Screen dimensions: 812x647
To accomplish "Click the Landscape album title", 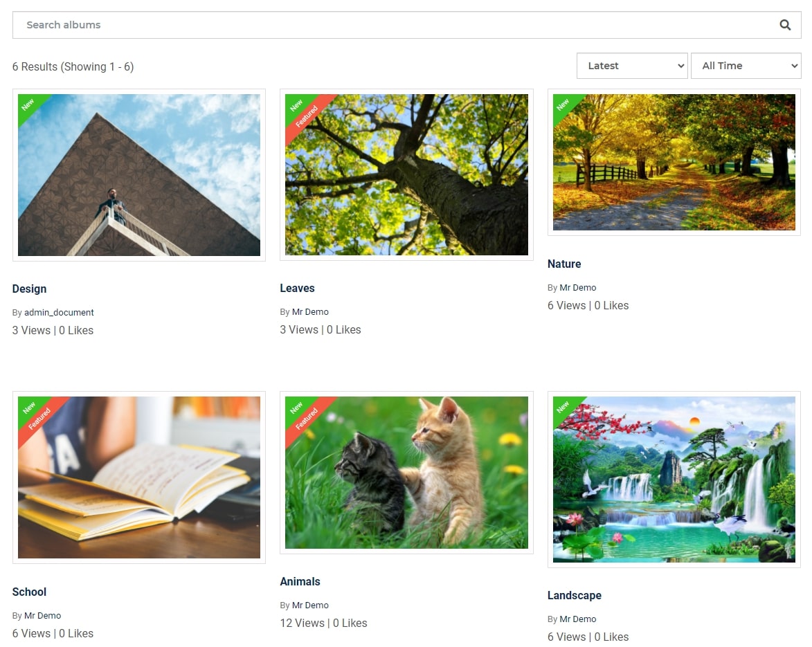I will click(575, 596).
